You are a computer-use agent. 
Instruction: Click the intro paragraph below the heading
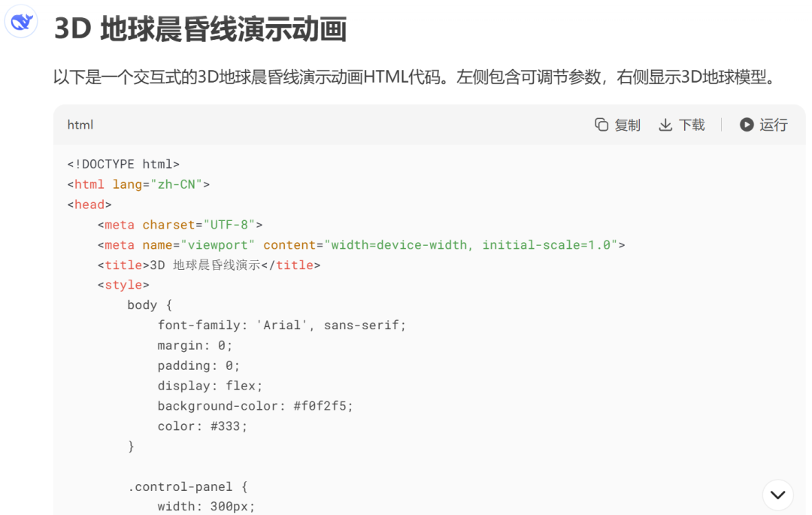pos(414,77)
